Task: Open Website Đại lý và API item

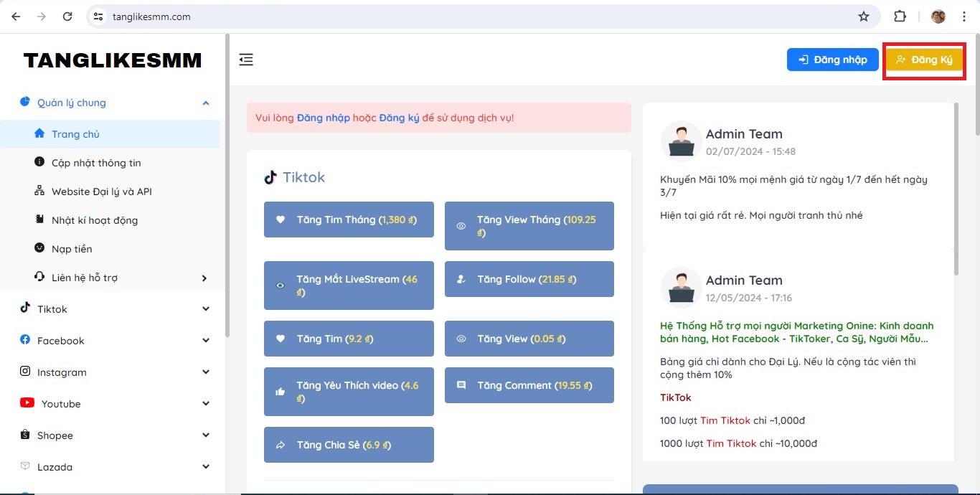Action: click(110, 192)
